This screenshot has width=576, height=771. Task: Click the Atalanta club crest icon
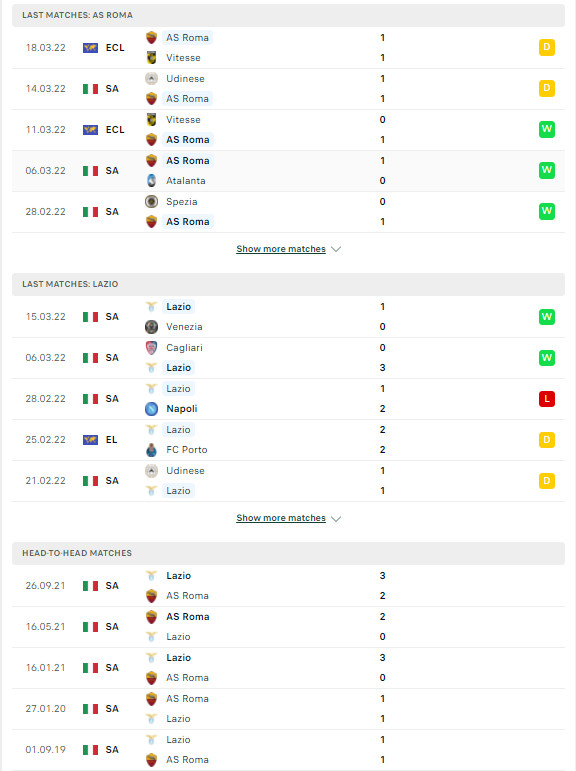tap(152, 180)
